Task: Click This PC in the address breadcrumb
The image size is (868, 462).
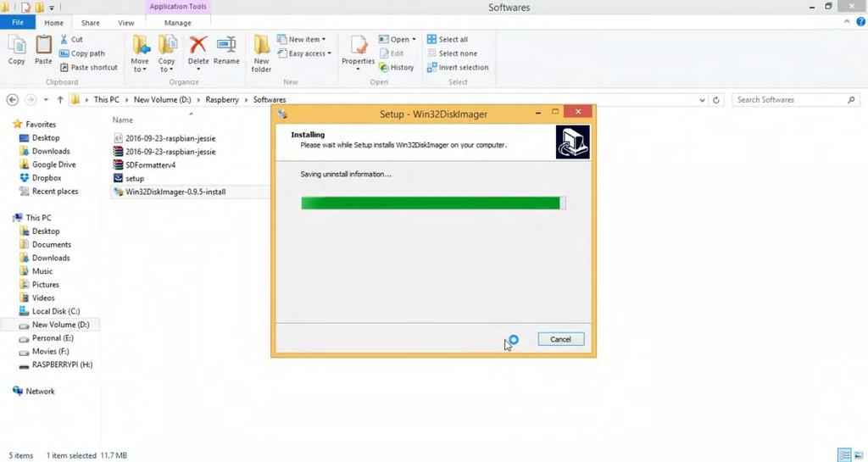Action: [x=106, y=99]
